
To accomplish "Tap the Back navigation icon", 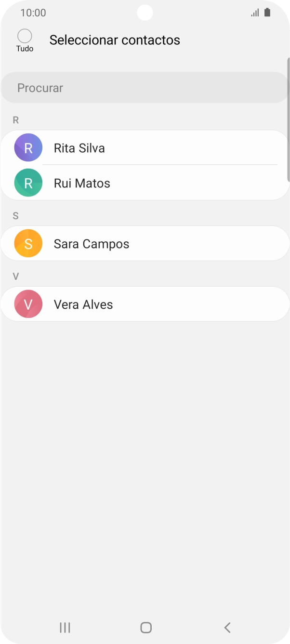I will (x=226, y=627).
